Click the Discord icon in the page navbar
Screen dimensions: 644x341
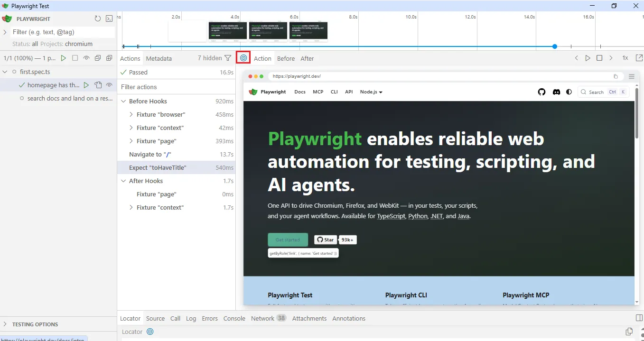tap(556, 92)
